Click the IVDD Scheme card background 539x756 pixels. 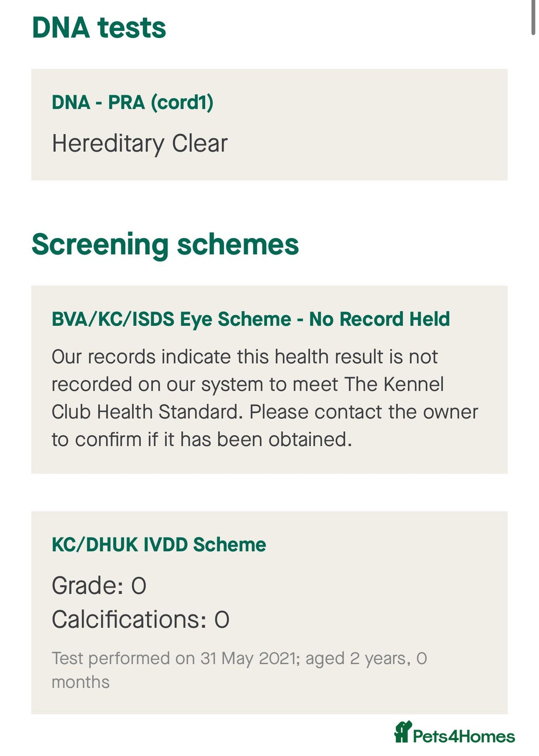pyautogui.click(x=269, y=613)
